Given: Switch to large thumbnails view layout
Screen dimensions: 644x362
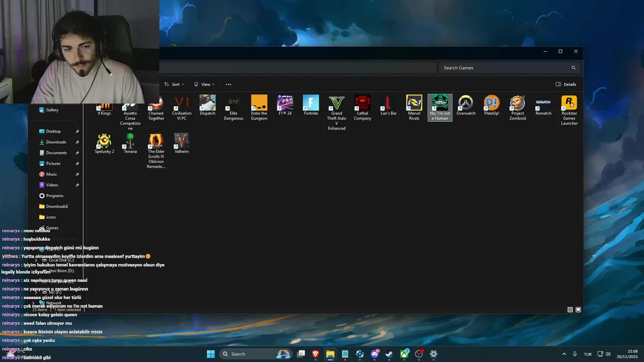Looking at the screenshot, I should tap(578, 310).
